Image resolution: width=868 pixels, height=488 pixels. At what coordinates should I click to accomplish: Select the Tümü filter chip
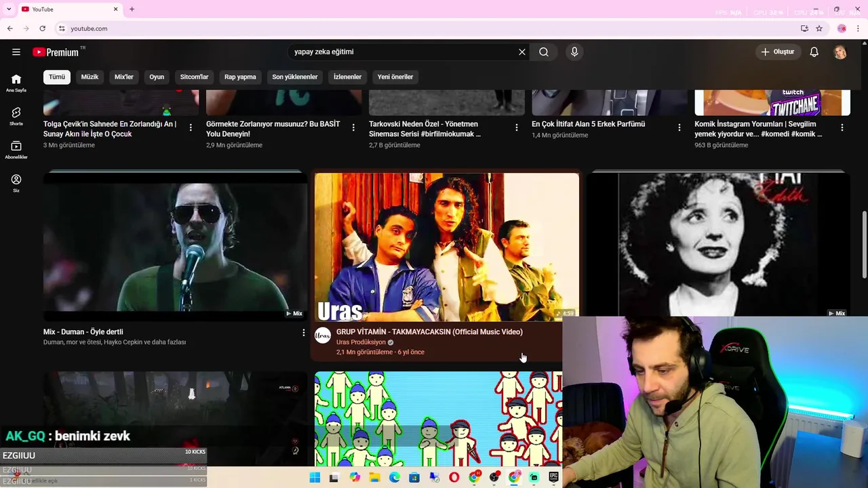point(57,77)
